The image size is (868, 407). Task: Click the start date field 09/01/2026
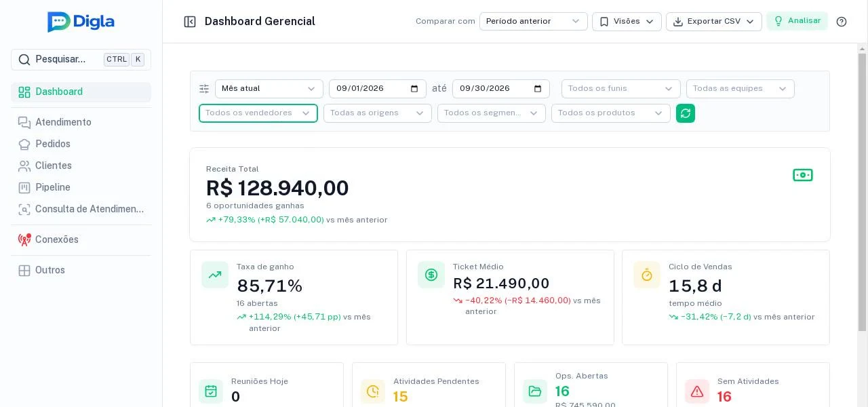(x=378, y=89)
